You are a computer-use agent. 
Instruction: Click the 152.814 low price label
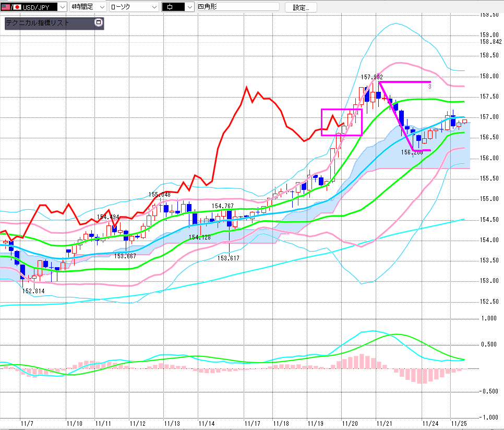[x=33, y=291]
